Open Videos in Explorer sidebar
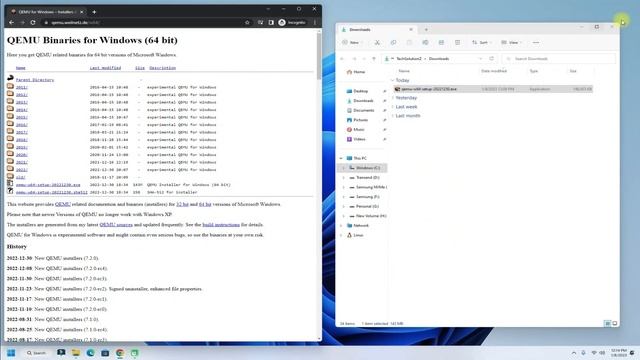 356,139
